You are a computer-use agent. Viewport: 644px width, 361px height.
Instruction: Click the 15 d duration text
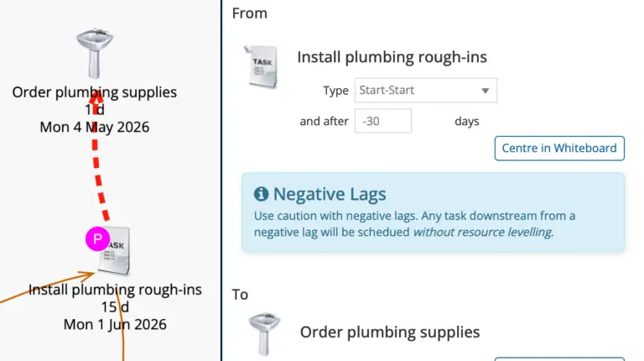pos(115,306)
